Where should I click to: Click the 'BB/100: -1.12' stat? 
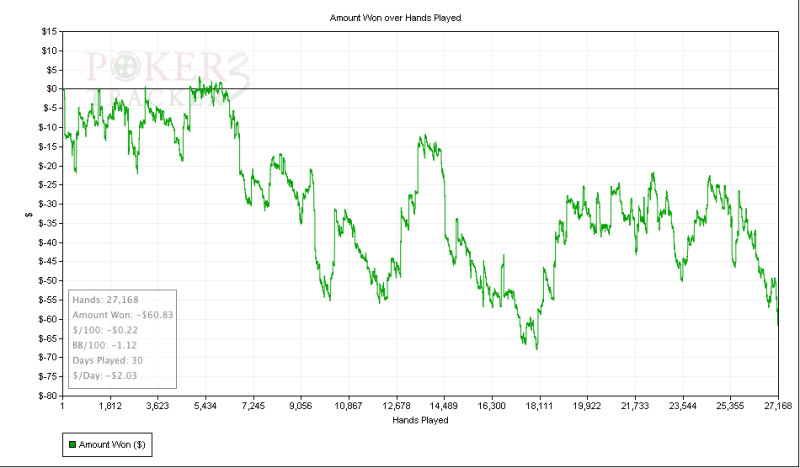point(105,345)
